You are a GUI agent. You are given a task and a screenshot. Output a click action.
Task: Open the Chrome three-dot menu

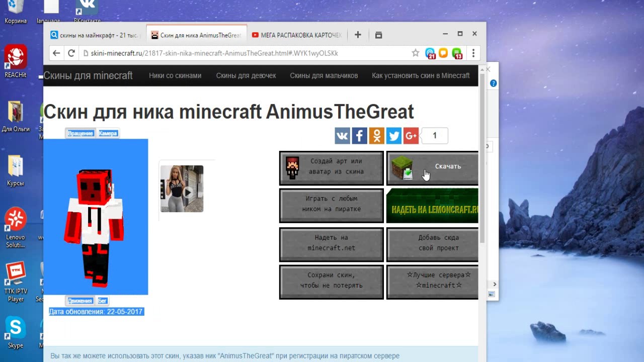(x=473, y=53)
